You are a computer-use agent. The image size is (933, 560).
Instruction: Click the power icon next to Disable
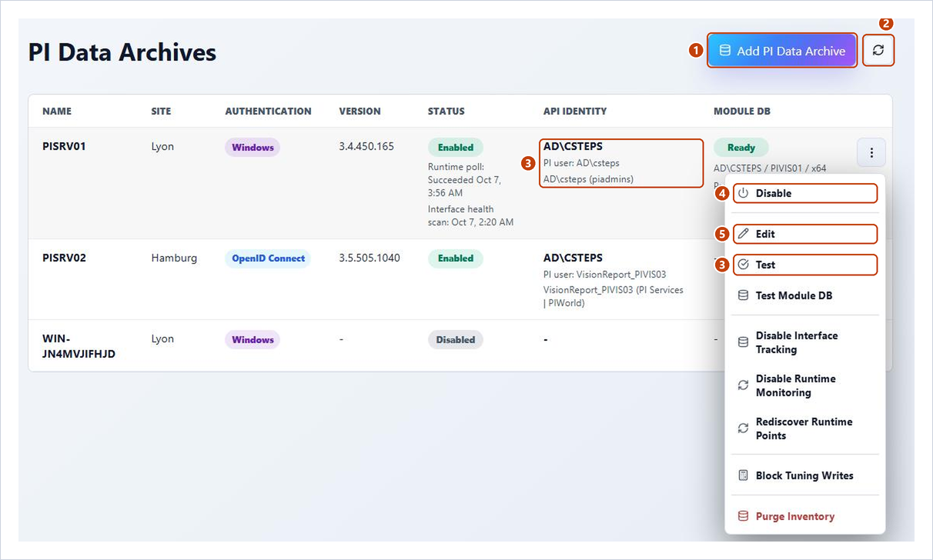pyautogui.click(x=743, y=193)
